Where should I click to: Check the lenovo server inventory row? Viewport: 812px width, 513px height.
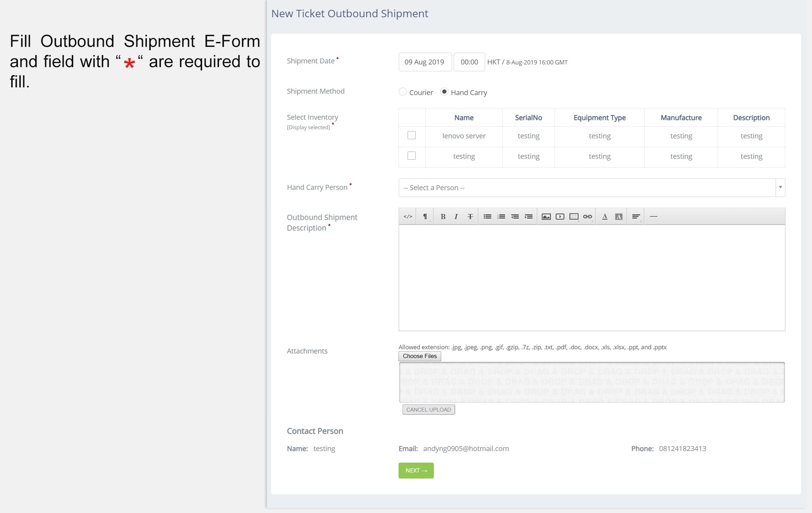pos(412,135)
